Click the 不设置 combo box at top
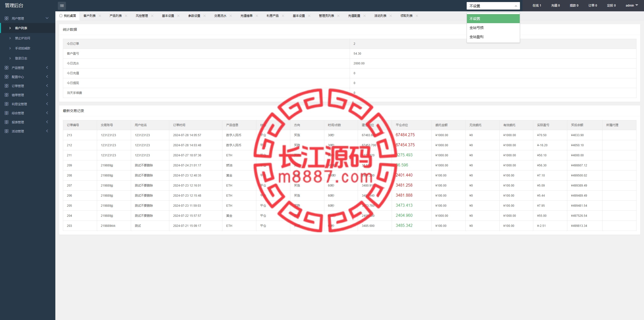 [493, 6]
